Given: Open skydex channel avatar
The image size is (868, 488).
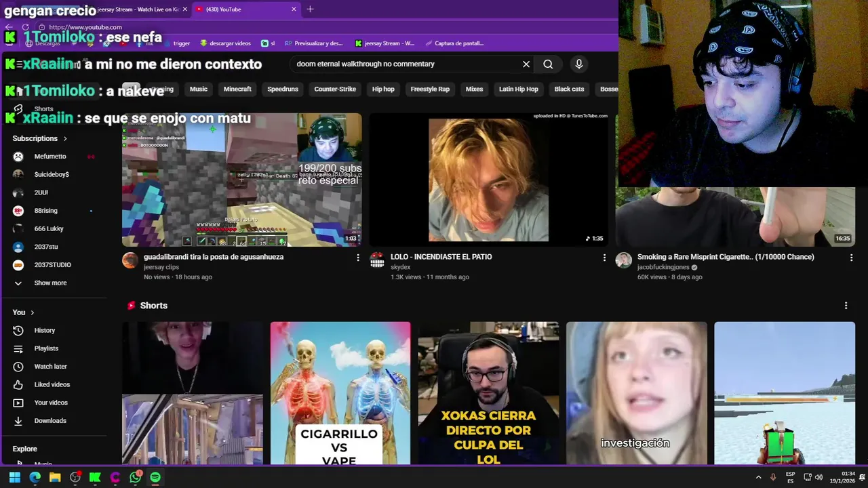Looking at the screenshot, I should [377, 261].
